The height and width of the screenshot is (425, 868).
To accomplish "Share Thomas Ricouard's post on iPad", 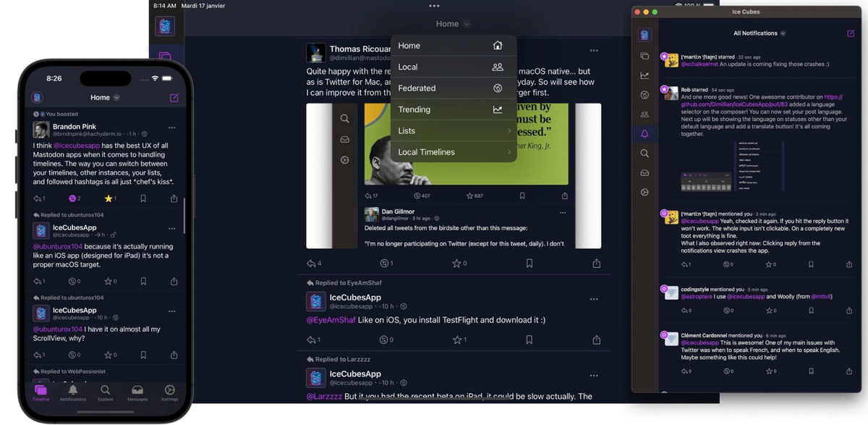I will coord(596,264).
